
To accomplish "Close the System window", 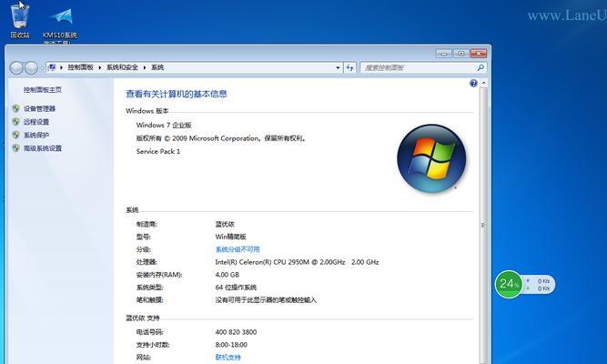I will coord(479,54).
